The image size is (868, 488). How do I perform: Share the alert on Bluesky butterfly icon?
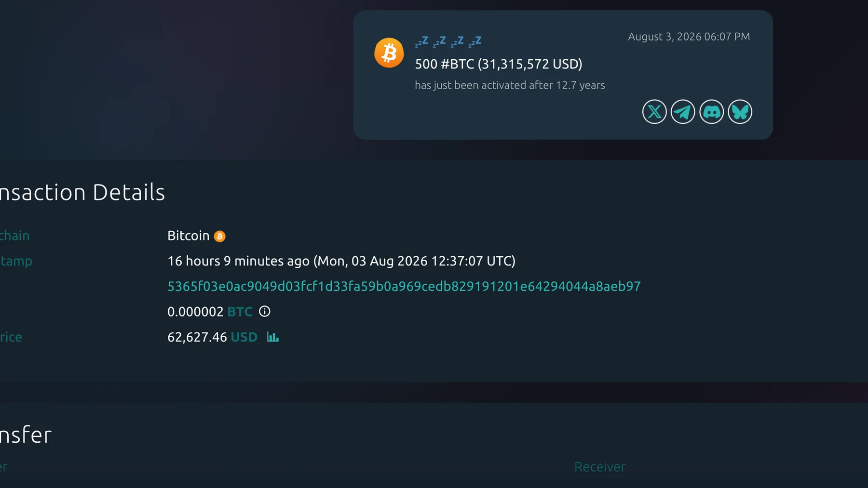click(x=740, y=112)
